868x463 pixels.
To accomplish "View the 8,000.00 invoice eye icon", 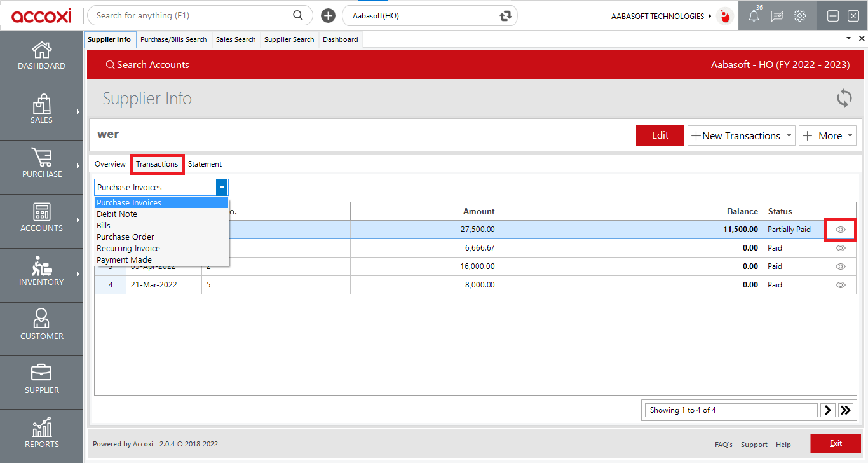I will point(841,285).
